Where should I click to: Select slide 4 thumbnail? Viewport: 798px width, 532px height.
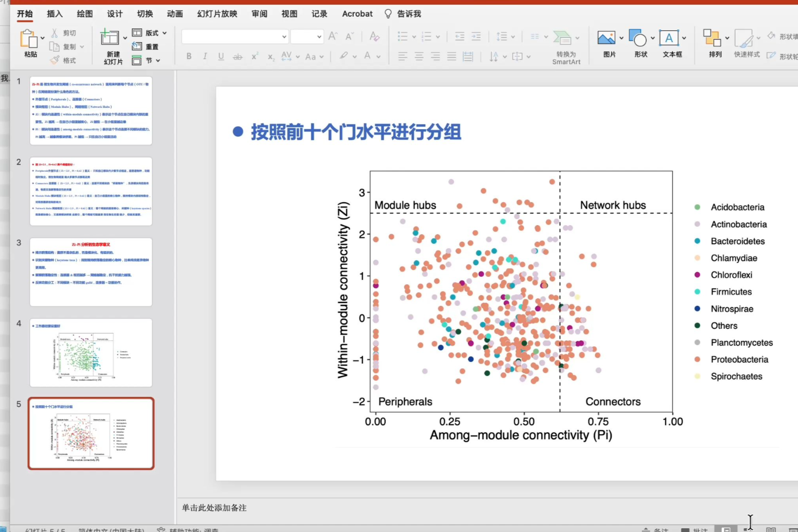point(91,353)
